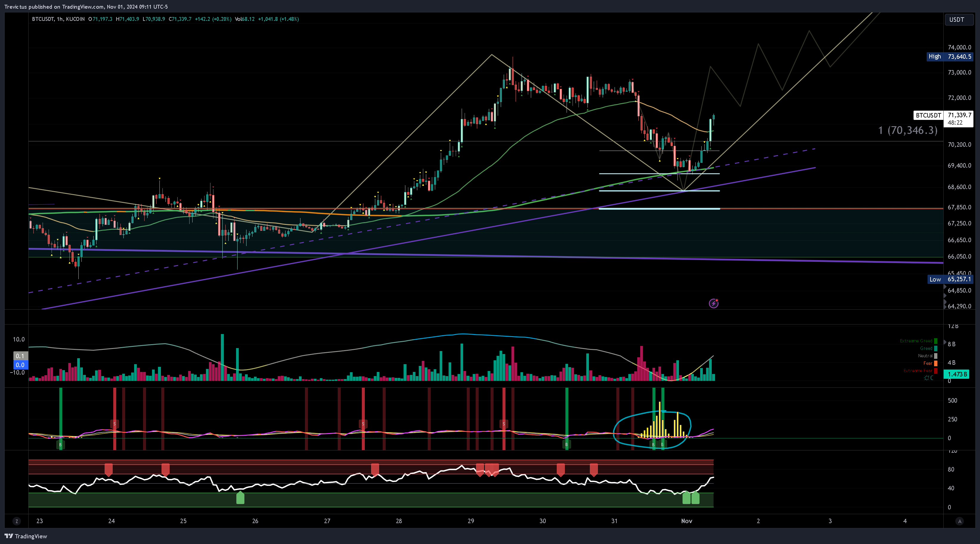980x544 pixels.
Task: Click the 48:22 candle countdown timer
Action: coord(955,123)
